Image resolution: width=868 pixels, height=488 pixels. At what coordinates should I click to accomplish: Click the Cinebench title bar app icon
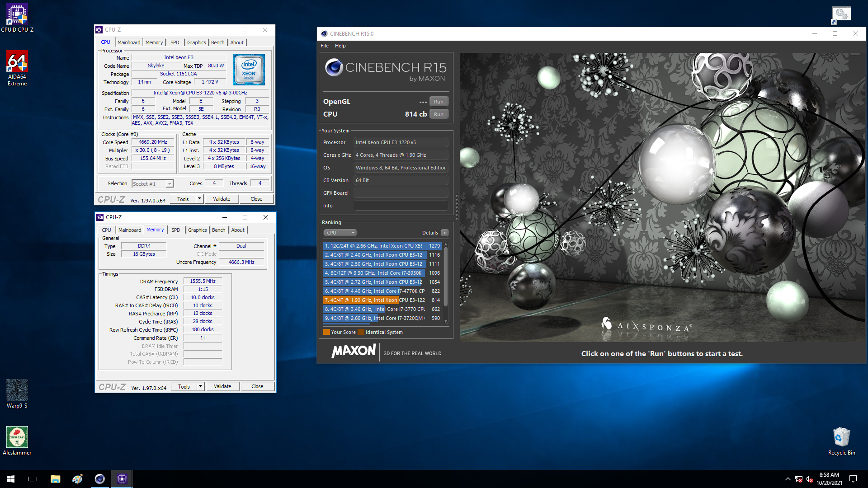(x=324, y=33)
